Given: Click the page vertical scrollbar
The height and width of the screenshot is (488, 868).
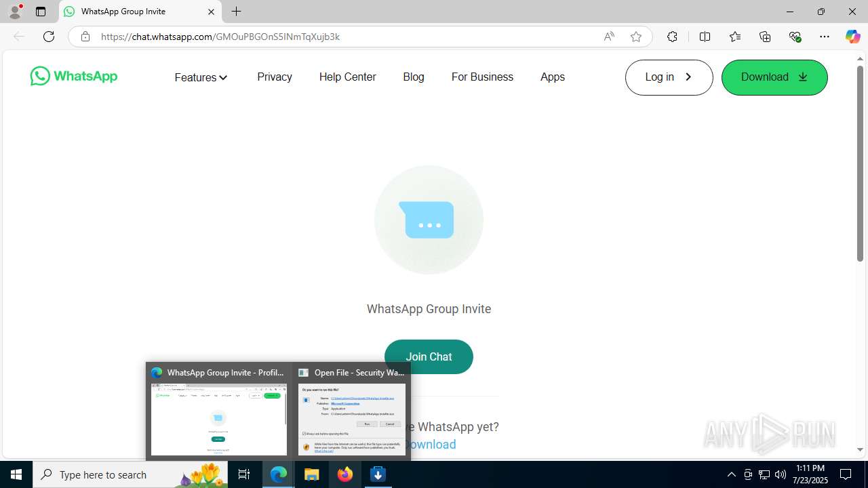Looking at the screenshot, I should [x=860, y=163].
